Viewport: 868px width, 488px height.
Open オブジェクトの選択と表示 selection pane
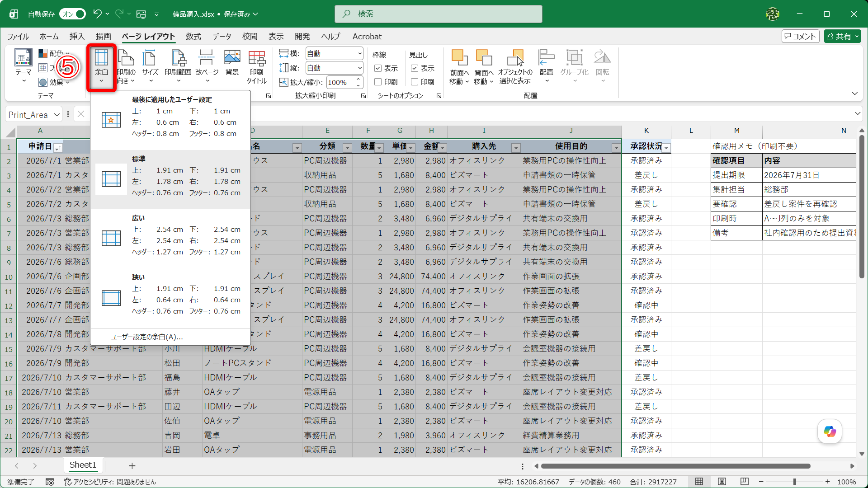[515, 66]
